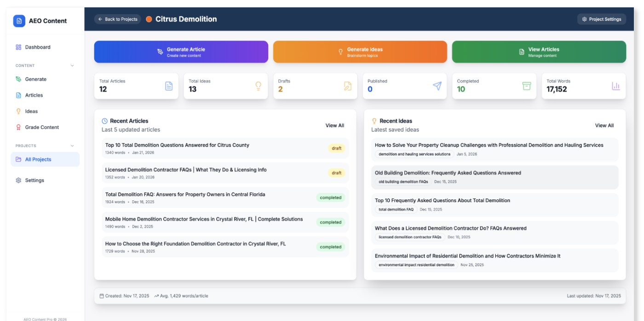Click the lightbulb icon on Total Ideas card
Viewport: 644px width, 321px height.
click(x=258, y=86)
